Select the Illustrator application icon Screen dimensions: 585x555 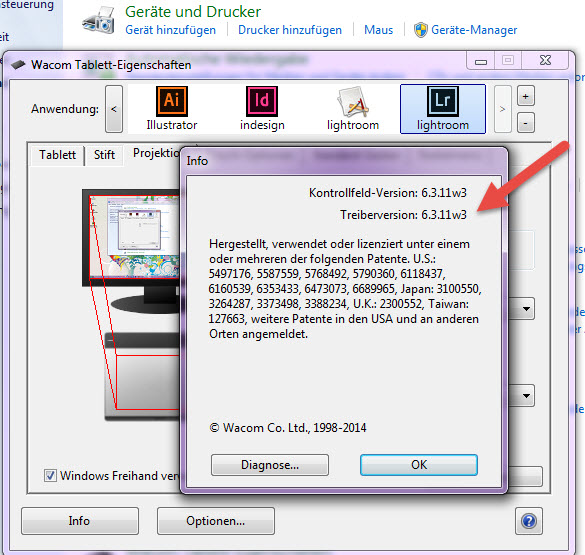tap(172, 109)
